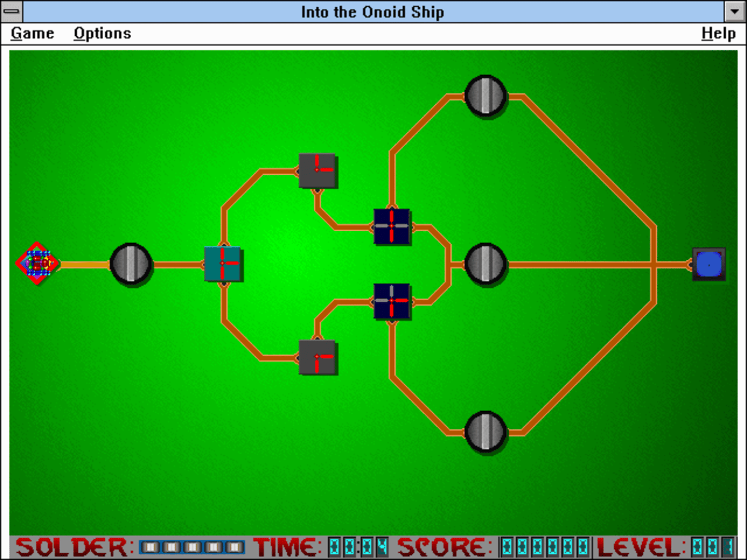The image size is (747, 560).
Task: Open the window system menu box
Action: click(x=11, y=11)
